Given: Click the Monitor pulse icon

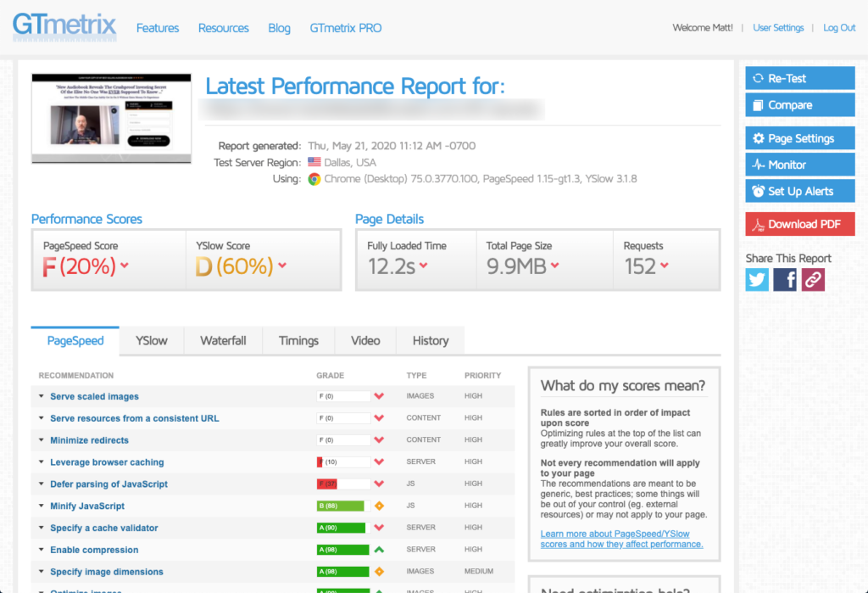Looking at the screenshot, I should pos(758,165).
